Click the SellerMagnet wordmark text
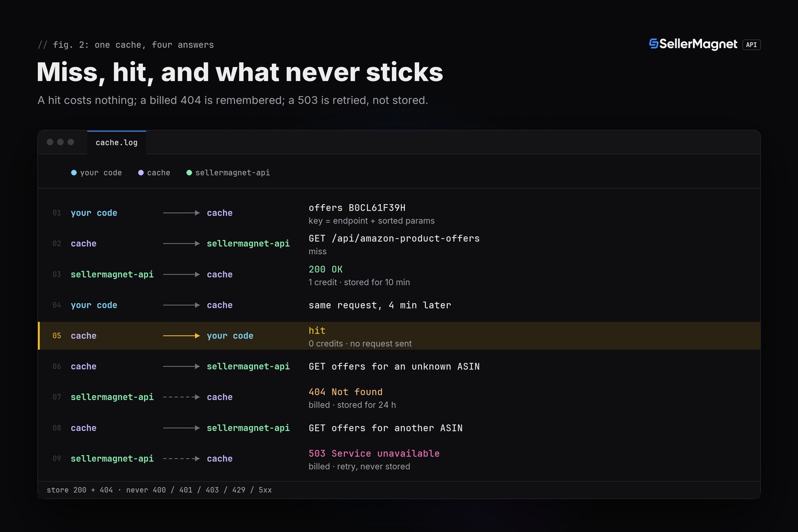Screen dimensions: 798x532 pos(698,44)
